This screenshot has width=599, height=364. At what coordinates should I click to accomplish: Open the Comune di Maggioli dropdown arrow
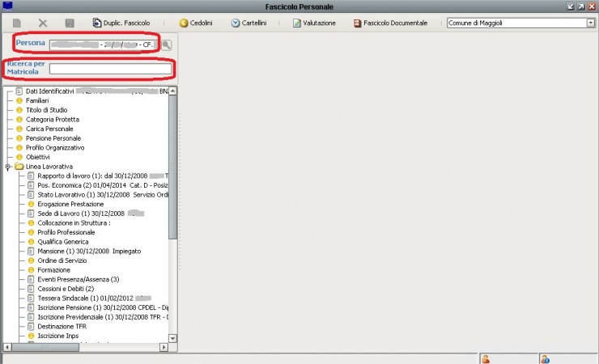click(x=591, y=23)
